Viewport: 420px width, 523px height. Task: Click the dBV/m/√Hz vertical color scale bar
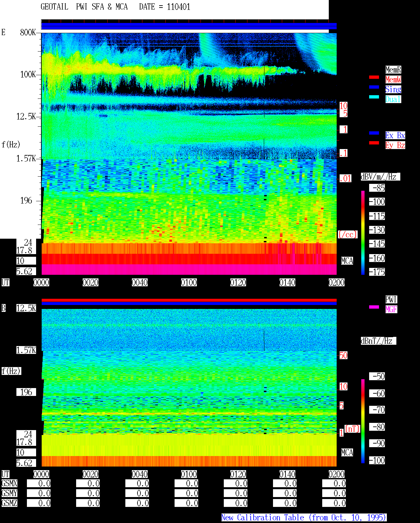[363, 233]
